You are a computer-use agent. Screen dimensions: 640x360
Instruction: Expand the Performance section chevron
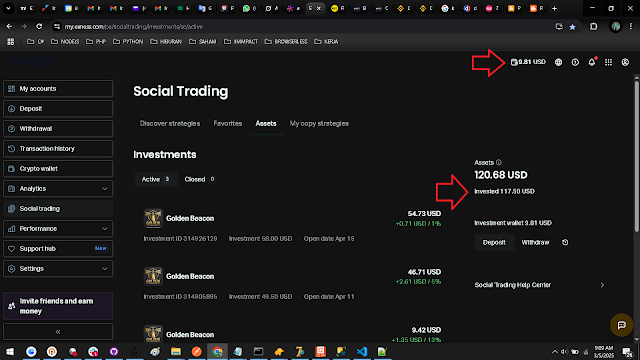pos(104,229)
